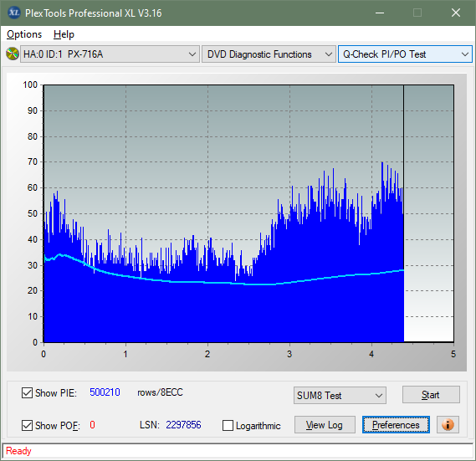Open the Options menu
Viewport: 476px width, 461px height.
coord(24,34)
